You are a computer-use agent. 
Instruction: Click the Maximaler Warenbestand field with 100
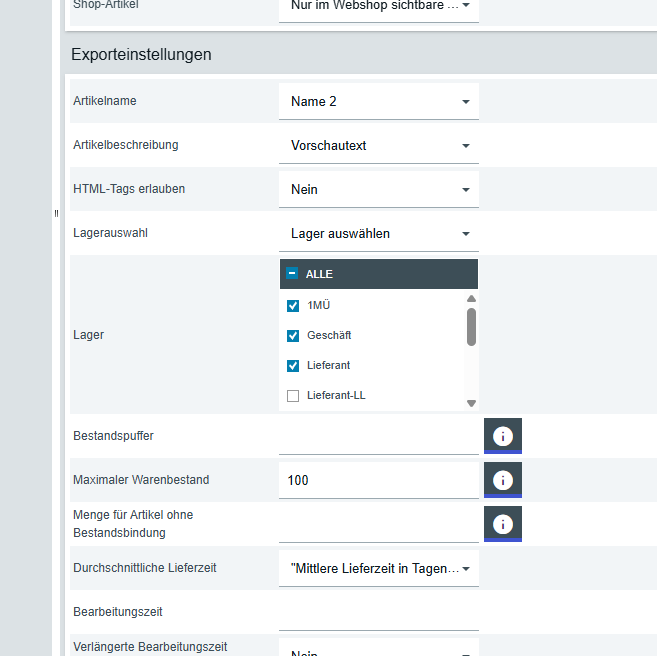pos(378,480)
